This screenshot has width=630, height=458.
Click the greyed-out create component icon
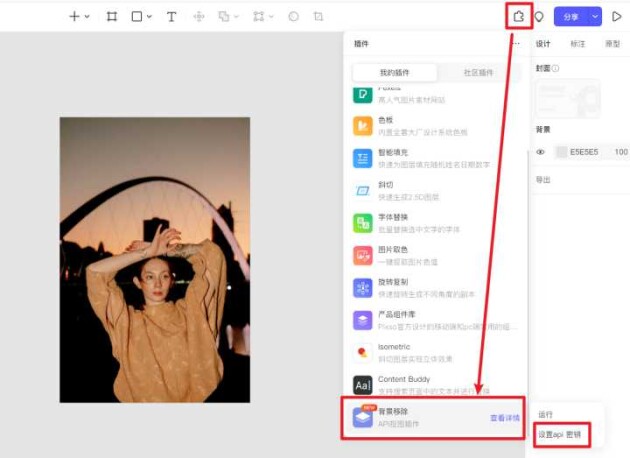[198, 16]
